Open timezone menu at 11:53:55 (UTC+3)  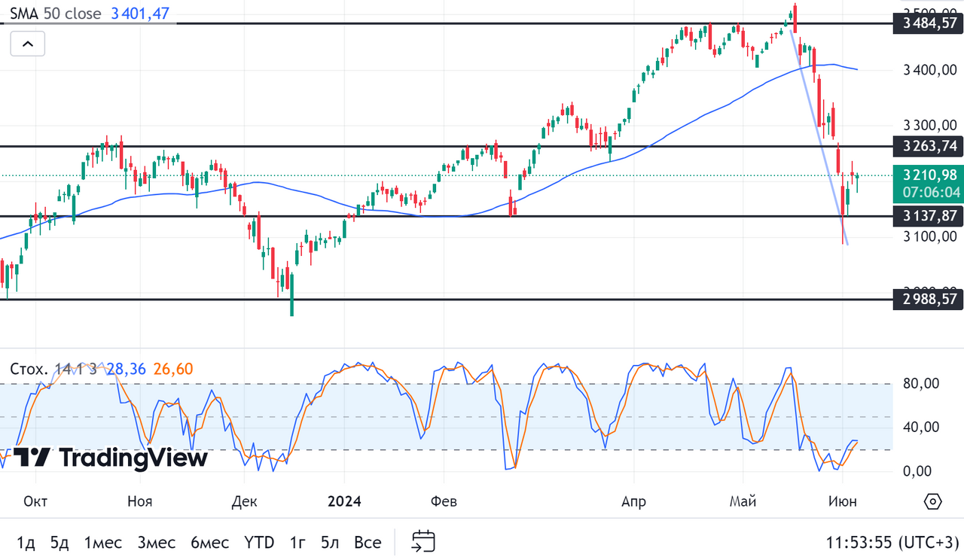(892, 542)
